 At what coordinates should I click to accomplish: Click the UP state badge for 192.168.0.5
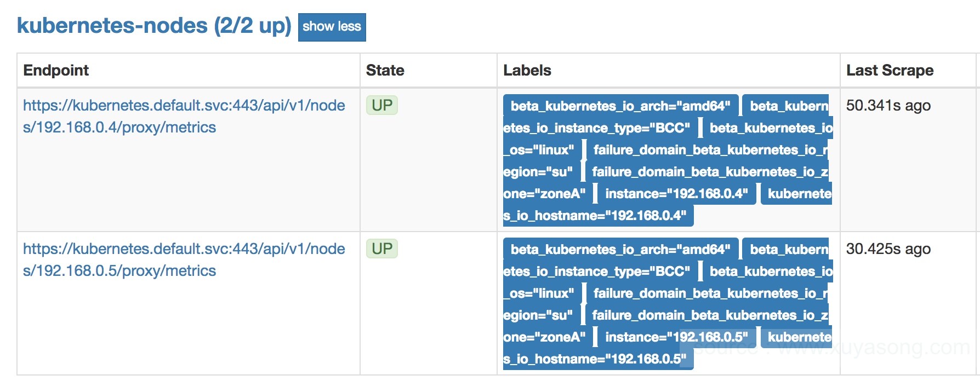382,249
